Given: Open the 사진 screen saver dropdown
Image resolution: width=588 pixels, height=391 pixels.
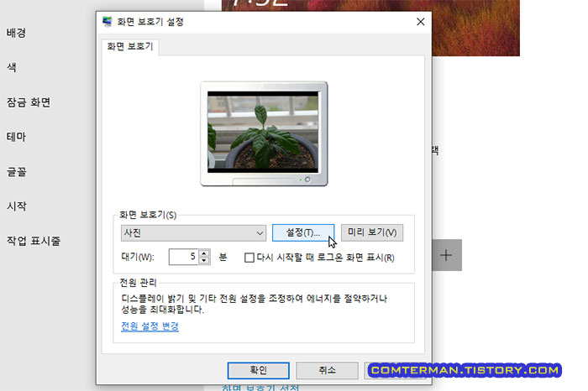Looking at the screenshot, I should point(193,233).
